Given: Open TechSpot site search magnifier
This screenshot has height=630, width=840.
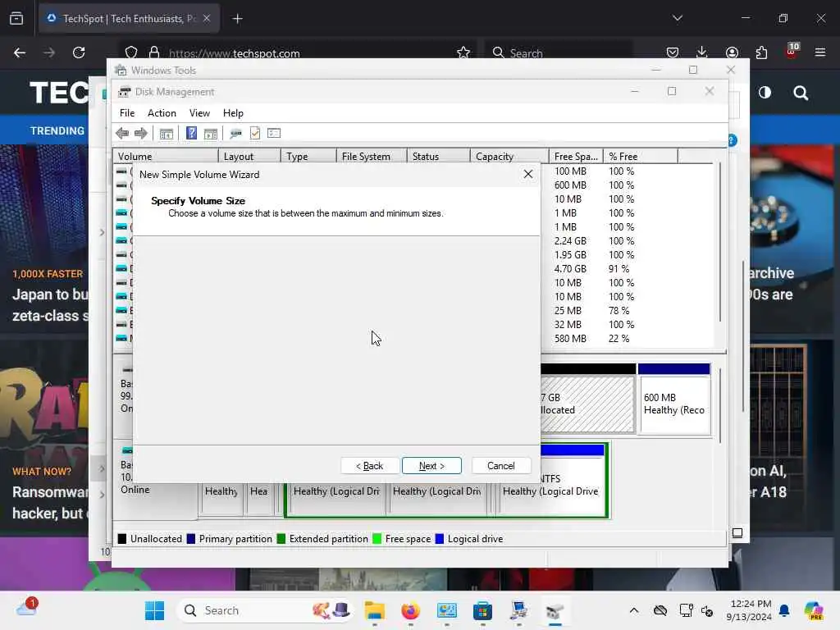Looking at the screenshot, I should [x=801, y=94].
